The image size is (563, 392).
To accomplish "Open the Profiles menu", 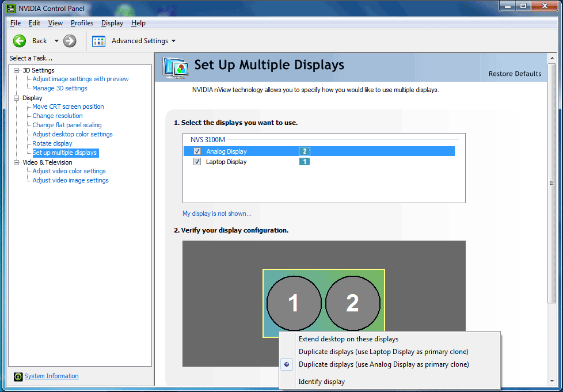I will (x=82, y=23).
